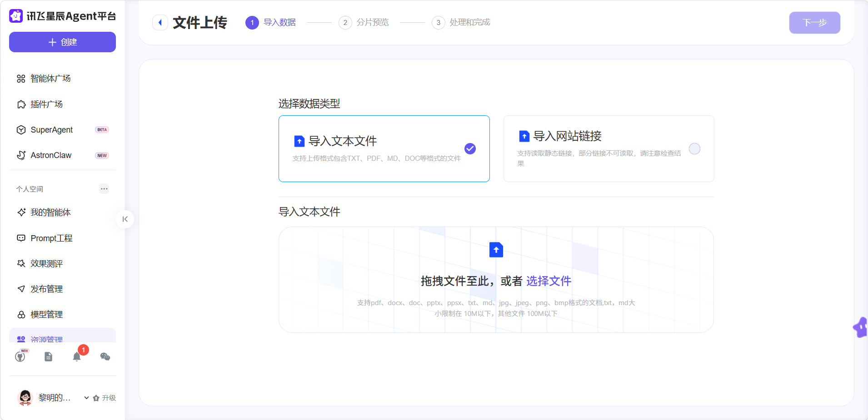Click the 下一步 next button
This screenshot has width=868, height=420.
click(x=814, y=22)
